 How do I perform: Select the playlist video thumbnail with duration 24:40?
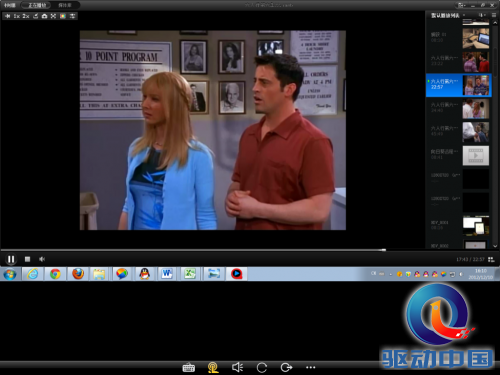[476, 108]
